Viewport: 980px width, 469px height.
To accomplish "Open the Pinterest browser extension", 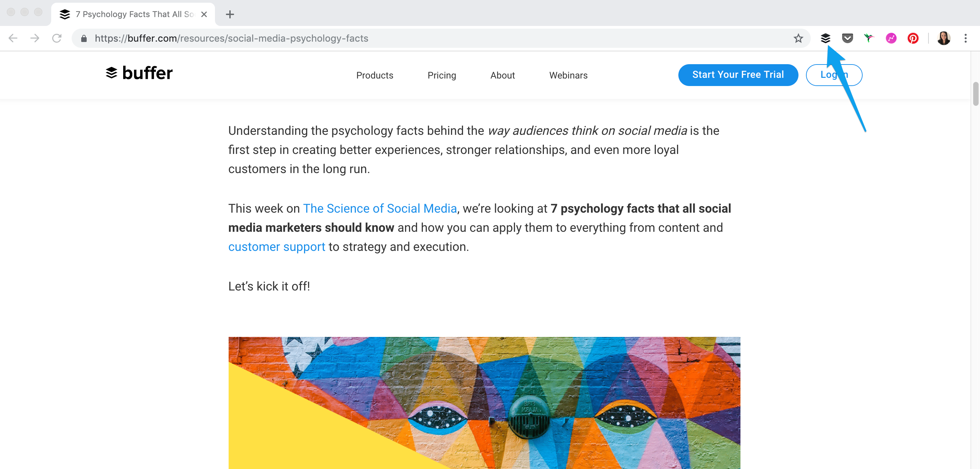I will (x=913, y=38).
